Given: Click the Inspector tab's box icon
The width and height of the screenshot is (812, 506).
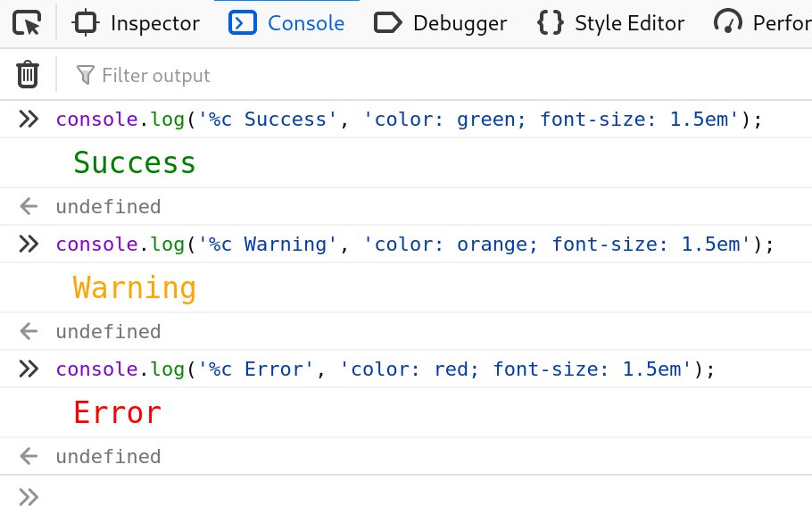Looking at the screenshot, I should point(85,23).
